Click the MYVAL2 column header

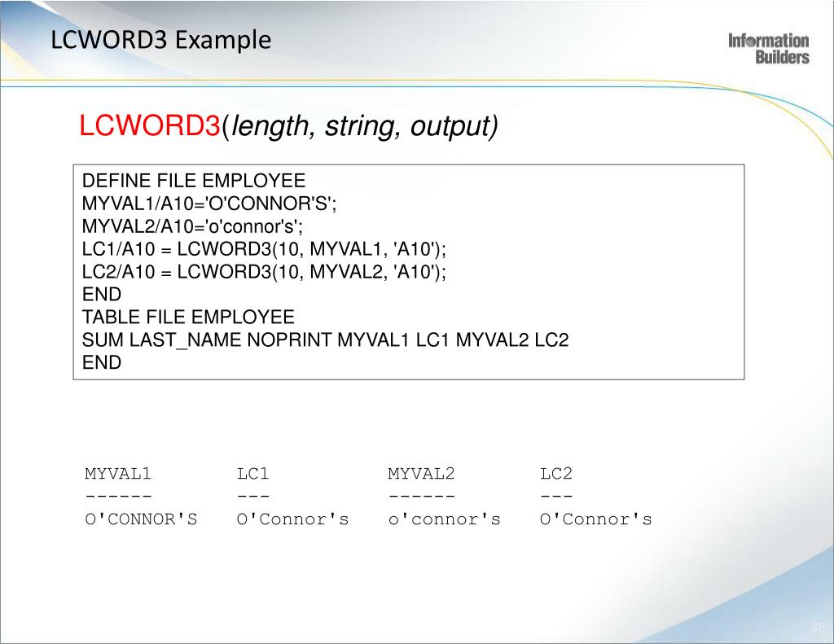pyautogui.click(x=421, y=473)
